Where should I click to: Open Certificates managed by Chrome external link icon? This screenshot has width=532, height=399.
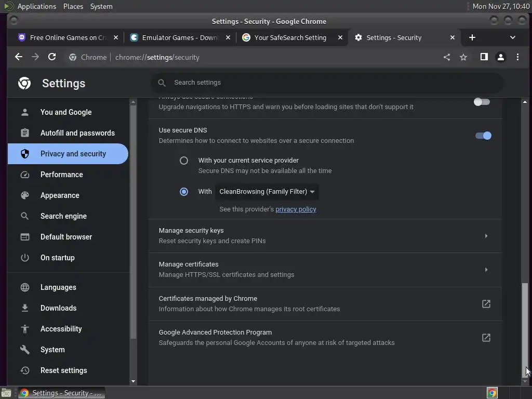coord(486,304)
